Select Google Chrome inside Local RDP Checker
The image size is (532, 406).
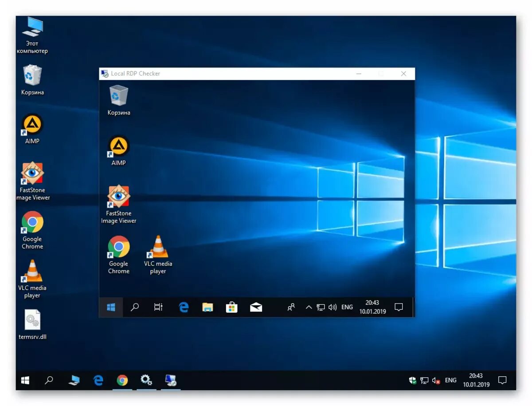tap(119, 255)
